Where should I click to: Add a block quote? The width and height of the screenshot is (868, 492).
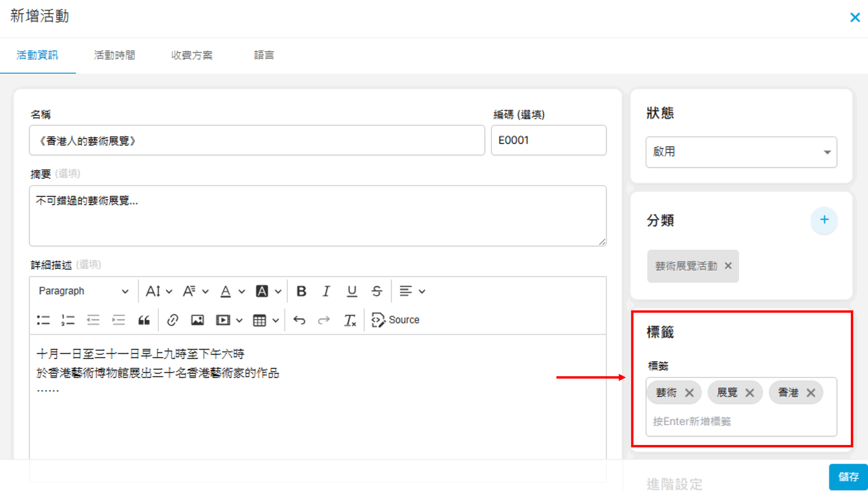pyautogui.click(x=144, y=320)
